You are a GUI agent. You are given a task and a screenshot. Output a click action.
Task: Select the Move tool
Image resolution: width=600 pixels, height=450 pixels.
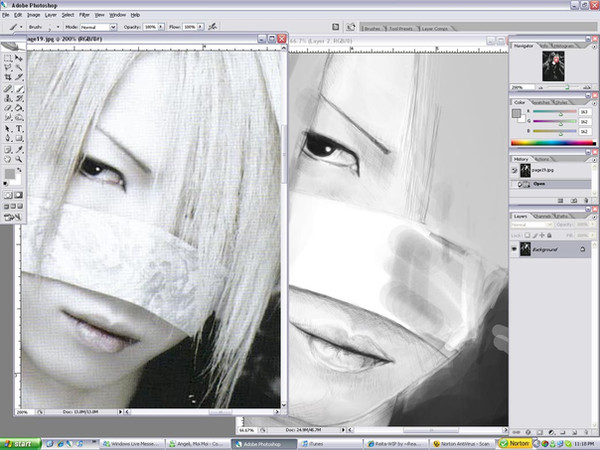coord(19,58)
